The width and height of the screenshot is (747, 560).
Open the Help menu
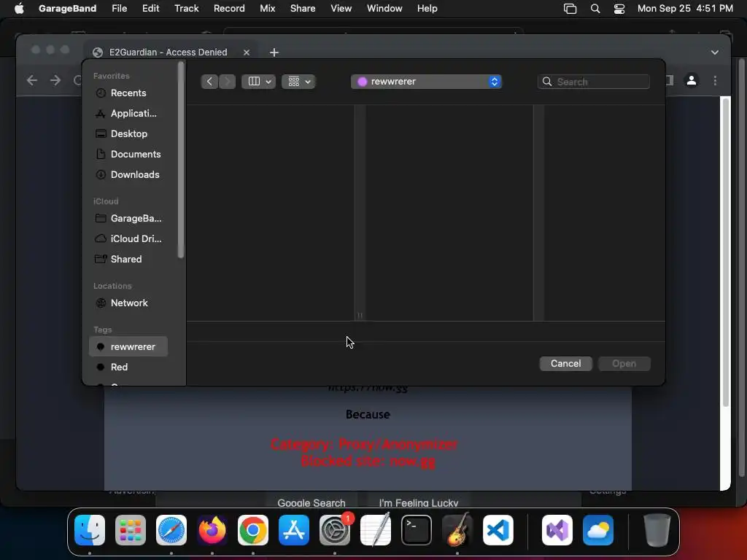pos(427,9)
